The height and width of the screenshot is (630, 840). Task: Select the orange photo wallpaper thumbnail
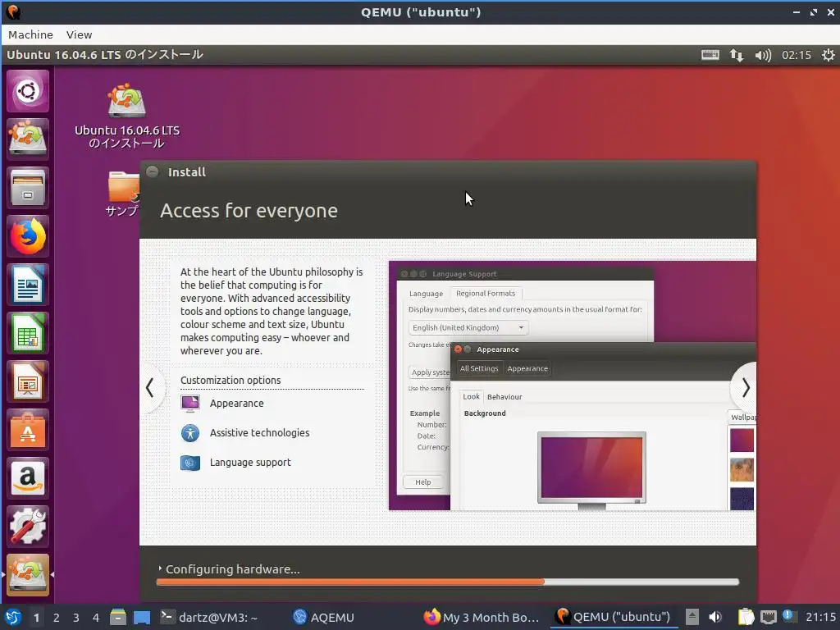[x=742, y=469]
